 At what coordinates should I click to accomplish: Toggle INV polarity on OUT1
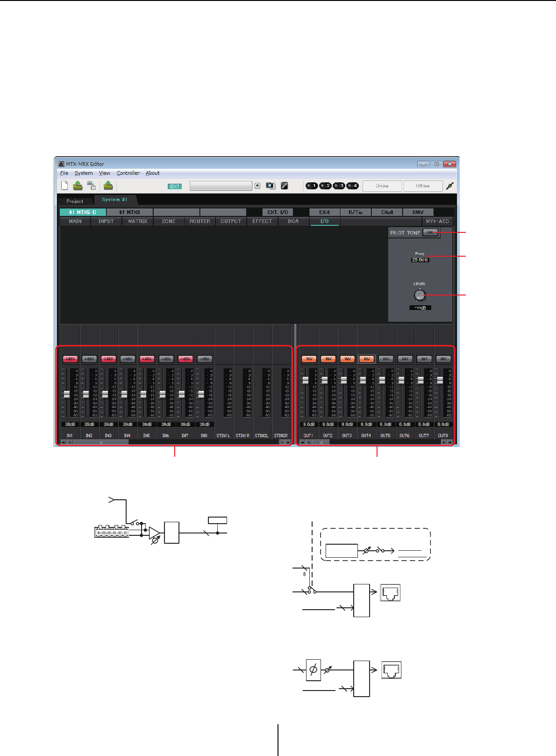[309, 359]
